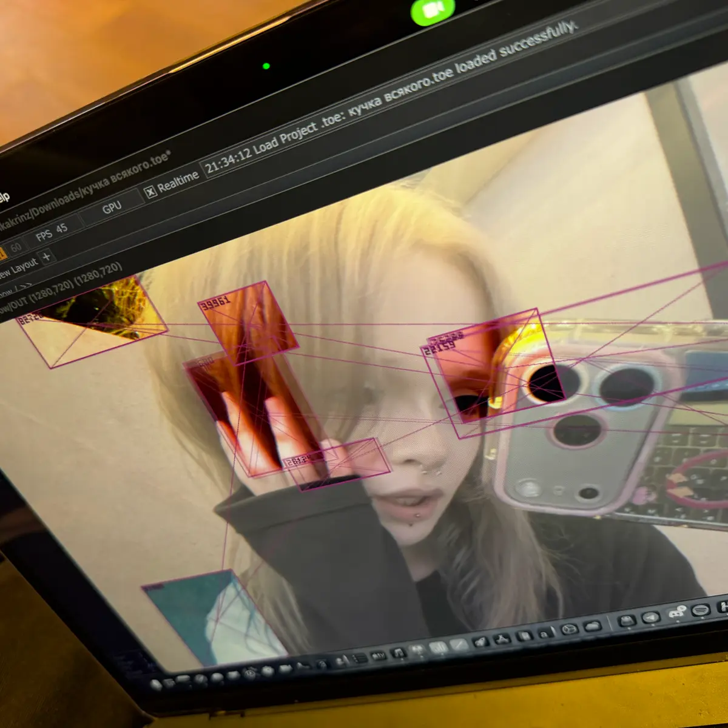The image size is (728, 728).
Task: Select the New Layout tab
Action: coord(18,268)
